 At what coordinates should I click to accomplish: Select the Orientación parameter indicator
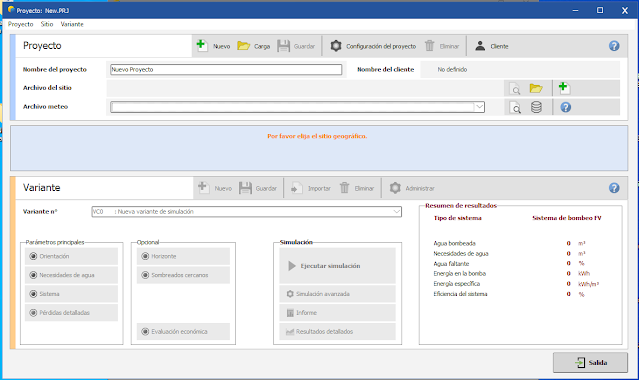tap(33, 256)
